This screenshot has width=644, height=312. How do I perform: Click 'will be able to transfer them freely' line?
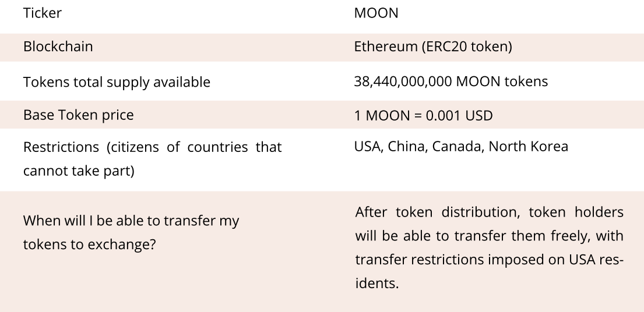[489, 236]
